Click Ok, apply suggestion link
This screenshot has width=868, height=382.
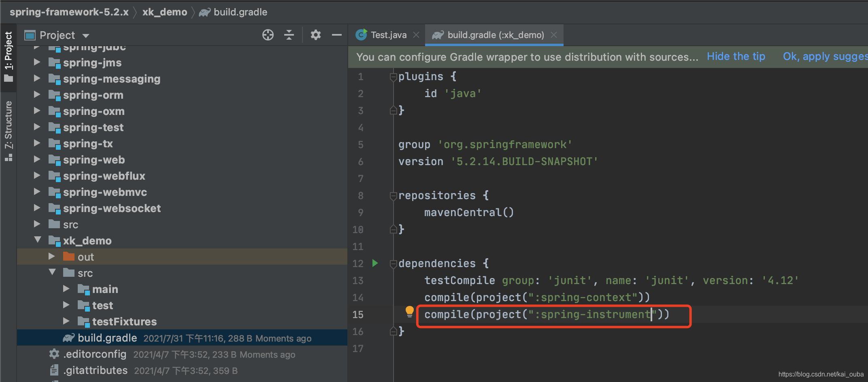pyautogui.click(x=825, y=57)
